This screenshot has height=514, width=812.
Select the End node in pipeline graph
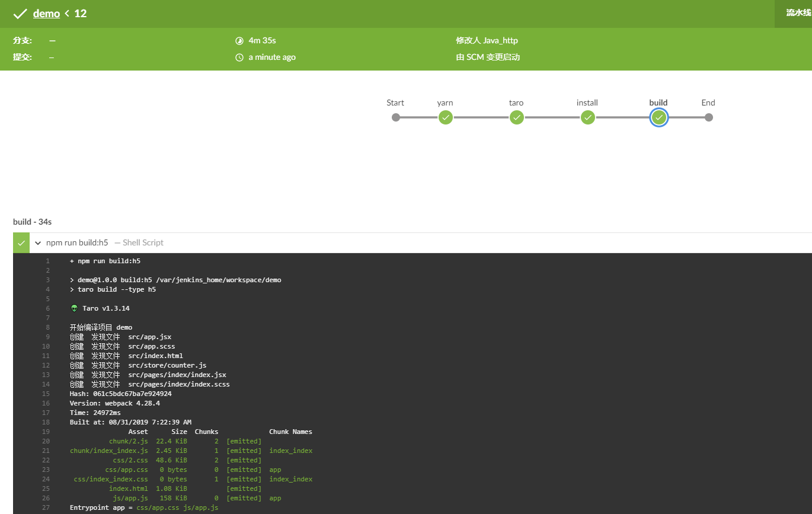click(x=709, y=117)
